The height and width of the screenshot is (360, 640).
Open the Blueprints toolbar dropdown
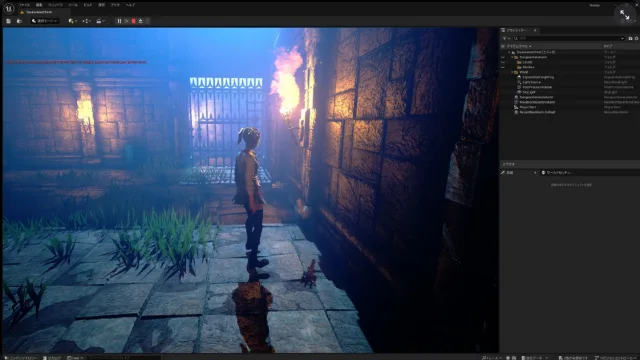coord(86,21)
